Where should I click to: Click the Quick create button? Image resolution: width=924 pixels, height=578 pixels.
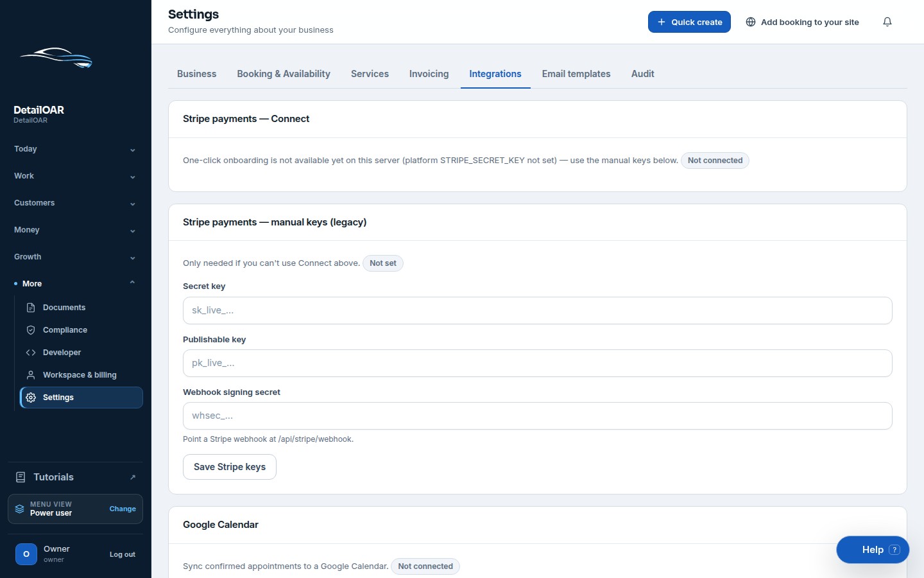point(689,22)
